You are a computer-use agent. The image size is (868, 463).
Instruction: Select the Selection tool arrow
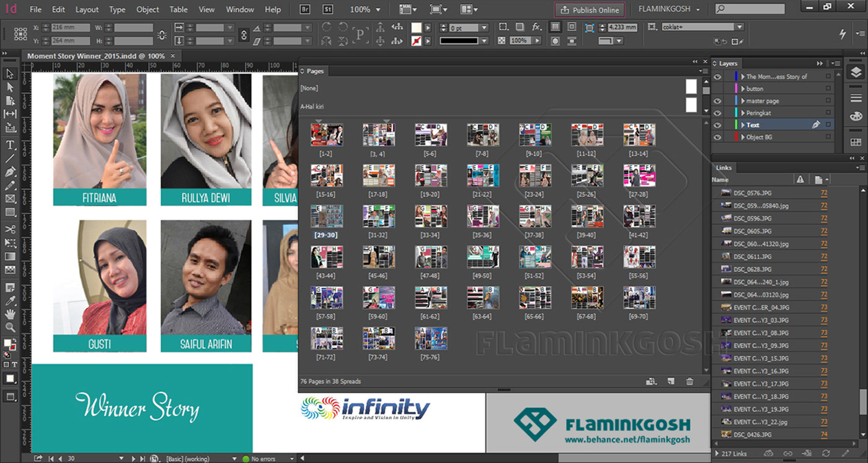[x=10, y=74]
